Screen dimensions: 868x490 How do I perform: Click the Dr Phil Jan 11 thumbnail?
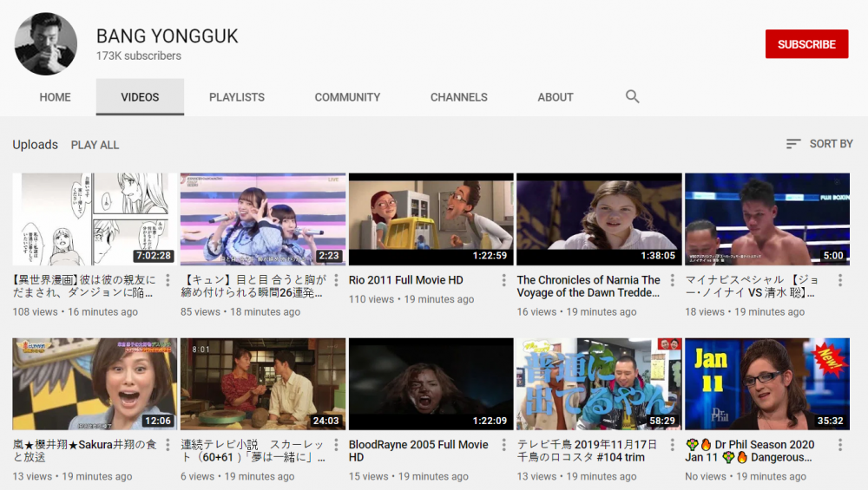(x=766, y=384)
